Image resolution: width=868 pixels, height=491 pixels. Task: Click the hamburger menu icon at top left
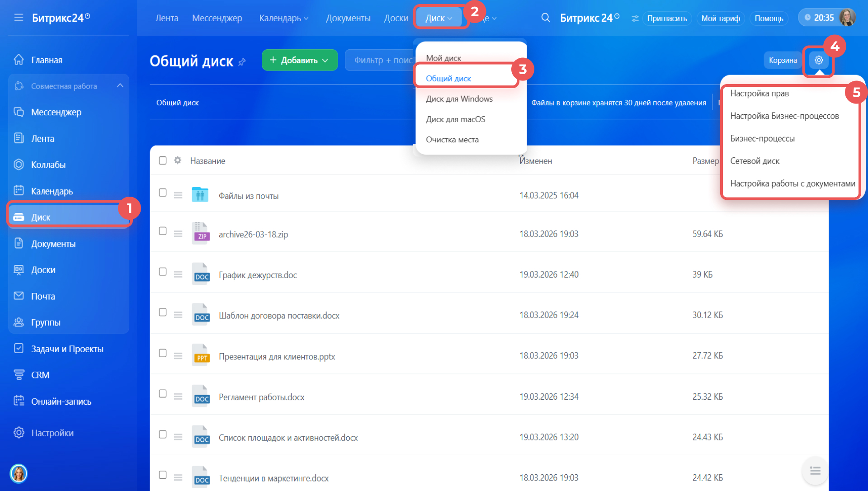(19, 18)
